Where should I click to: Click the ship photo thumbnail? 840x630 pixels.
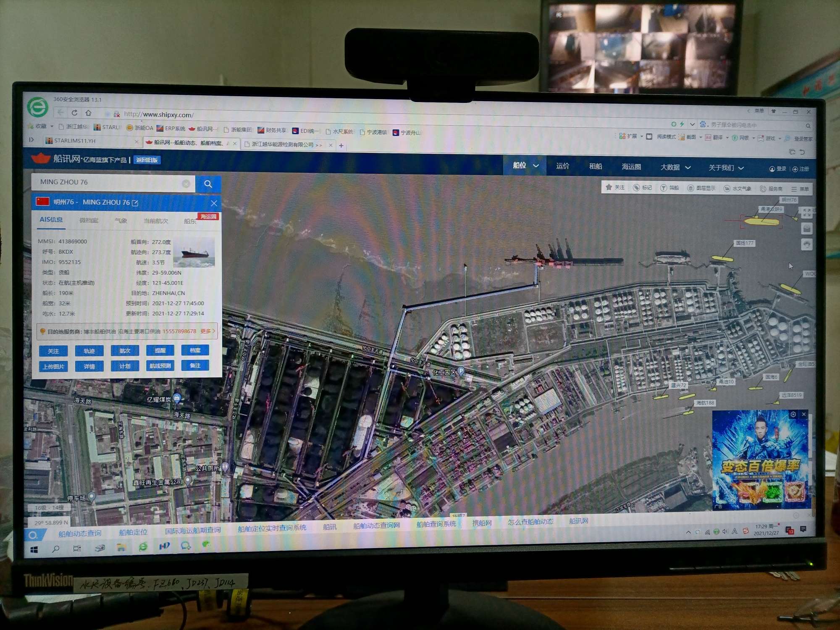click(x=194, y=252)
